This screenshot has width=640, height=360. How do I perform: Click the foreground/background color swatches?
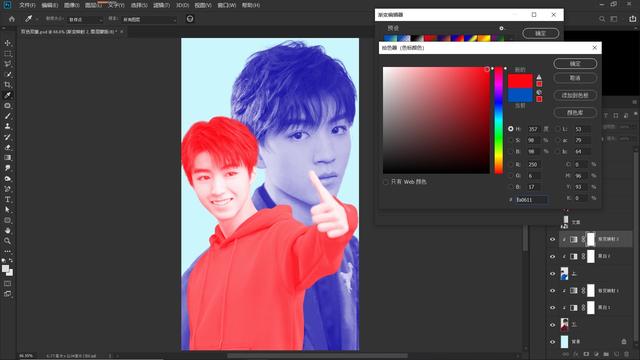tap(7, 270)
